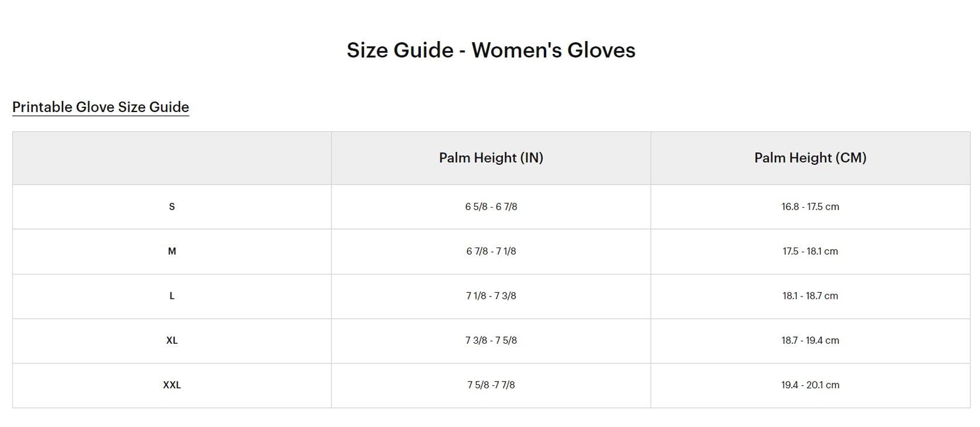Screen dimensions: 980x427
Task: Click the Size Guide - Women's Gloves heading
Action: pyautogui.click(x=491, y=50)
